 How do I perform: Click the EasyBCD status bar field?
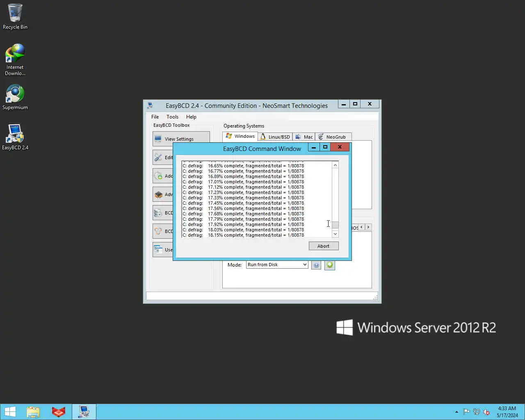pyautogui.click(x=262, y=296)
